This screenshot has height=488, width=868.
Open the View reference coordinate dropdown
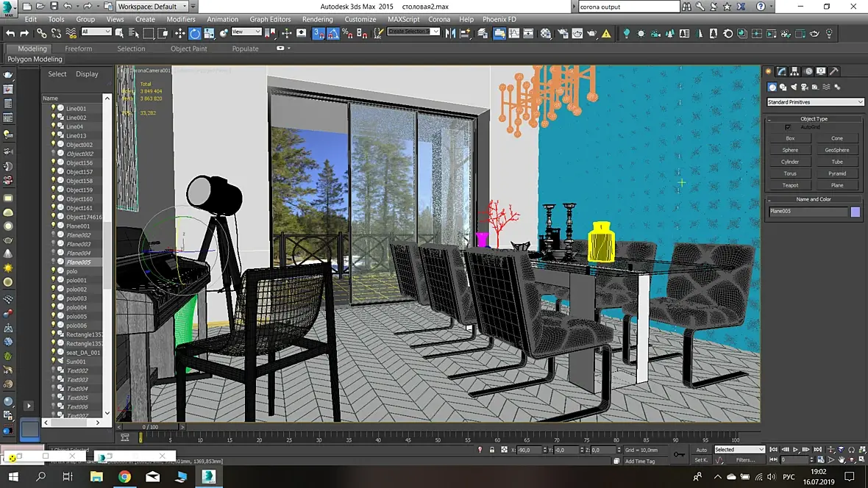(x=246, y=32)
